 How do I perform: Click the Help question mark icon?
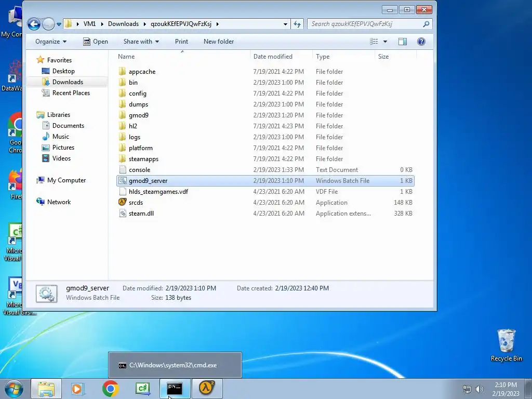point(421,42)
